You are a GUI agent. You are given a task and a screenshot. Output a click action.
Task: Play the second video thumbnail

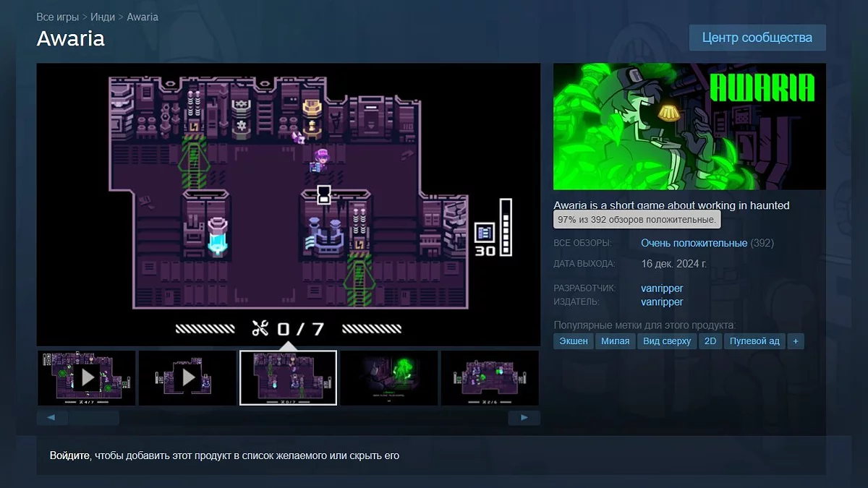187,377
